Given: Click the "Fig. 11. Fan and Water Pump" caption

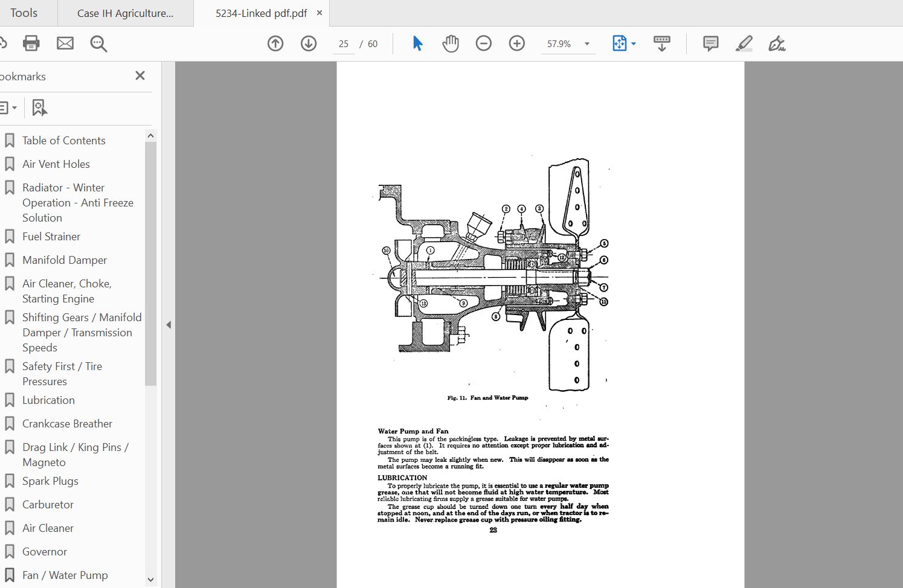Looking at the screenshot, I should (487, 398).
